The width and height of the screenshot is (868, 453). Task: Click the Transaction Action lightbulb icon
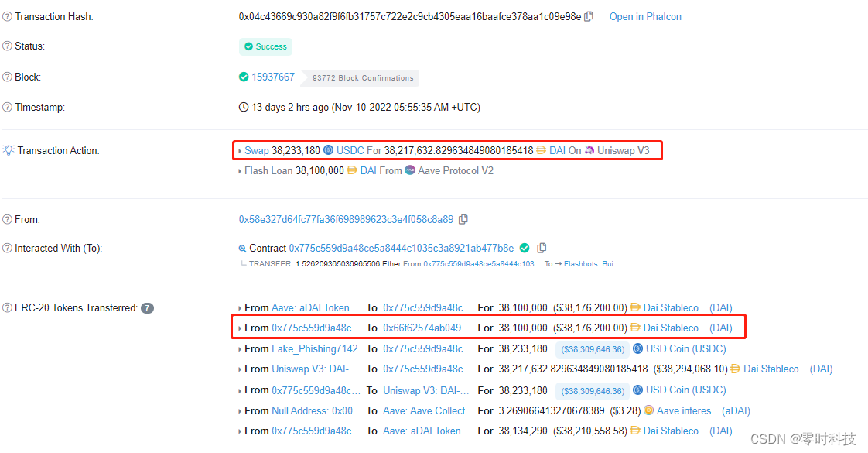[8, 150]
